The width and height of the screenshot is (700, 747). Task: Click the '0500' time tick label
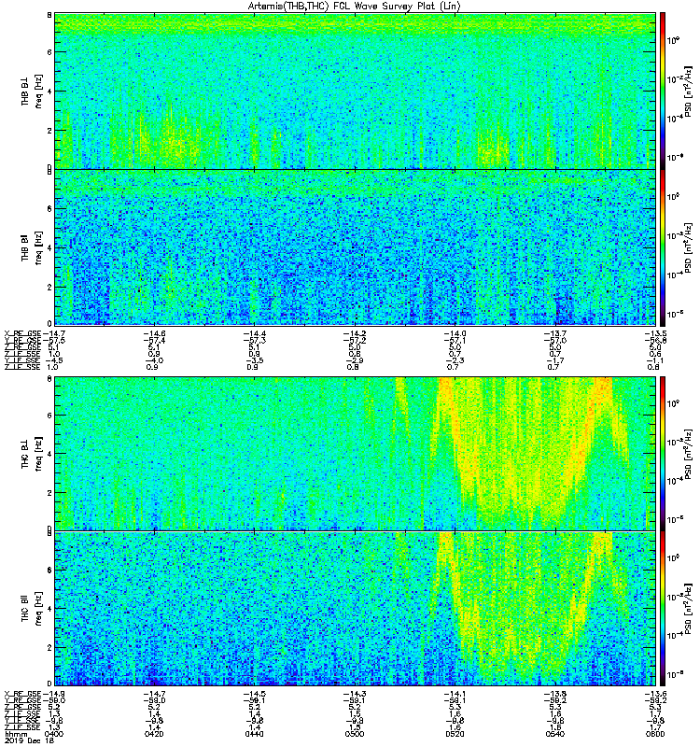click(x=355, y=734)
